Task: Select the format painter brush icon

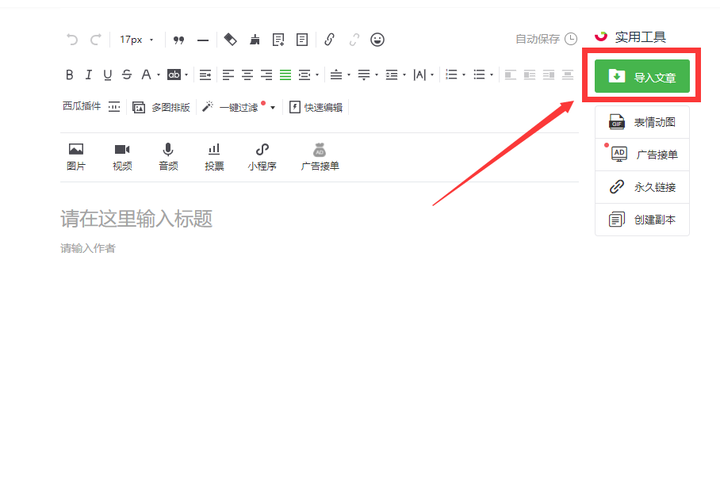Action: tap(254, 39)
